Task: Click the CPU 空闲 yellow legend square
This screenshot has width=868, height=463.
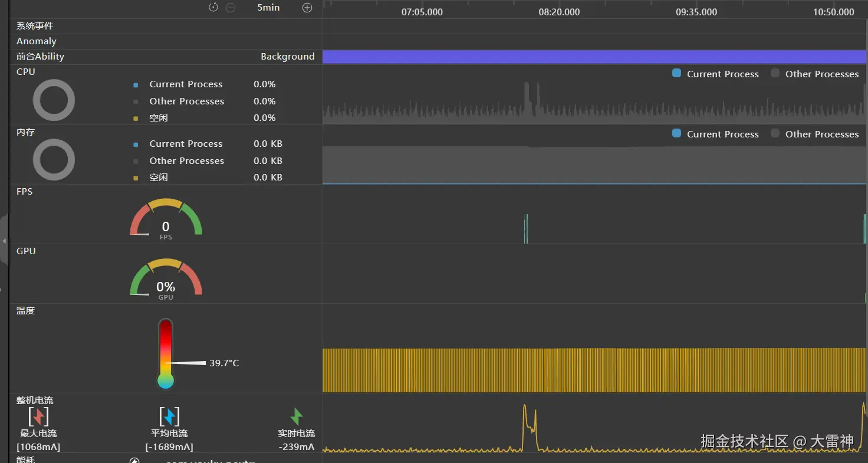Action: click(136, 119)
